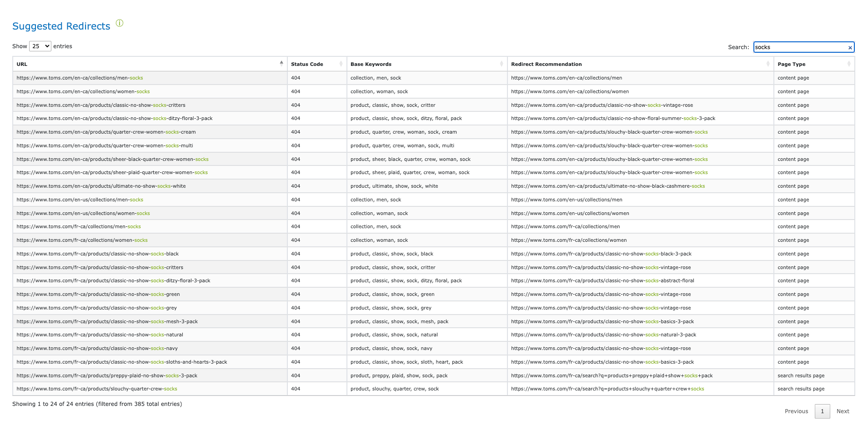This screenshot has height=430, width=868.
Task: Select URL en-ca classic-no-show-socks-ditzy-floral-3-pack
Action: tap(115, 118)
